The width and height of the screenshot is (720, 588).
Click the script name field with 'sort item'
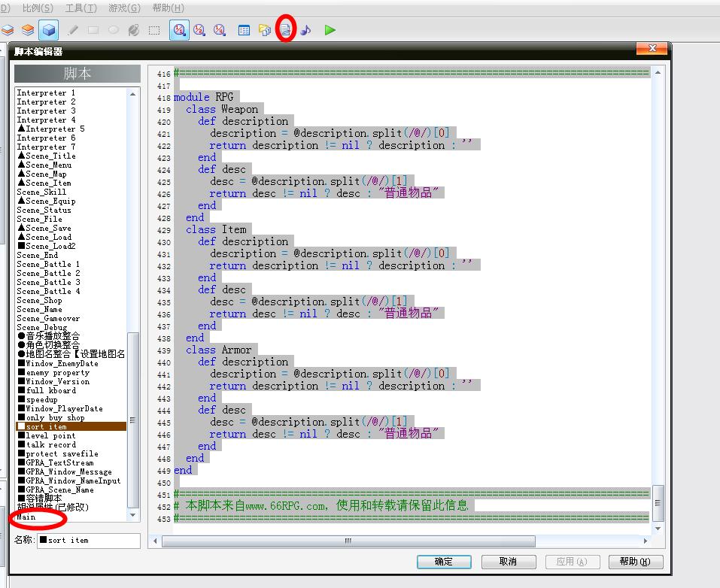[x=89, y=541]
